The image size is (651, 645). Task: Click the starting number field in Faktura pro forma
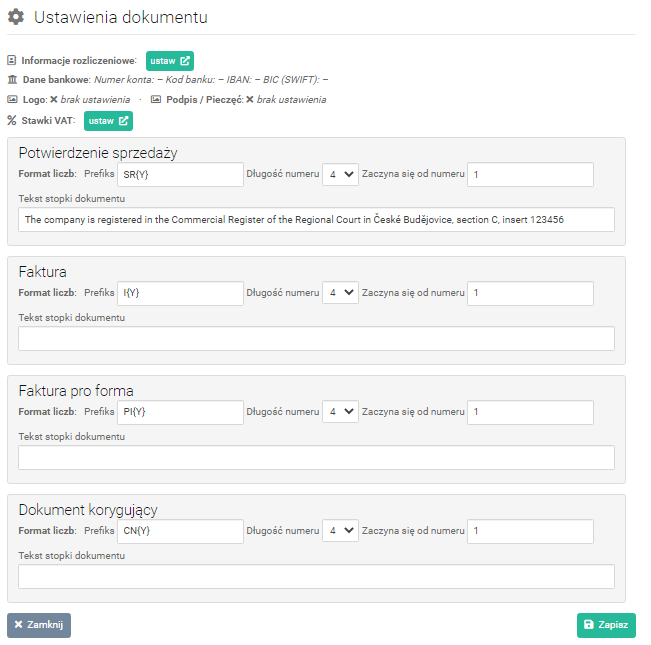(x=530, y=412)
